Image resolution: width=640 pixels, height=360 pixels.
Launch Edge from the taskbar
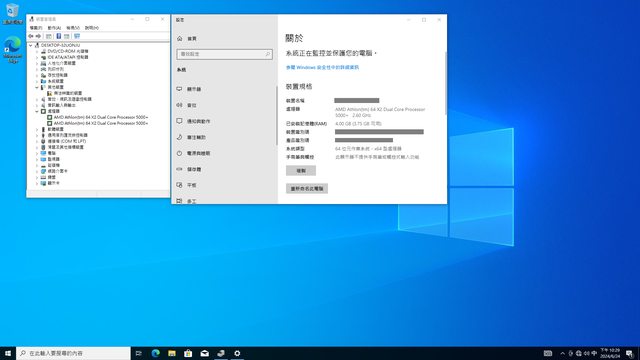point(156,353)
